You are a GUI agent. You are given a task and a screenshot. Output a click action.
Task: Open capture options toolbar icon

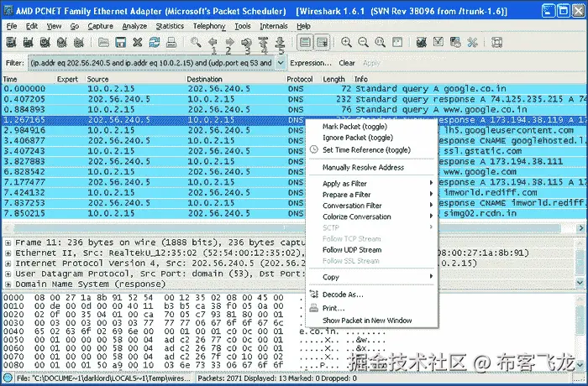point(28,42)
